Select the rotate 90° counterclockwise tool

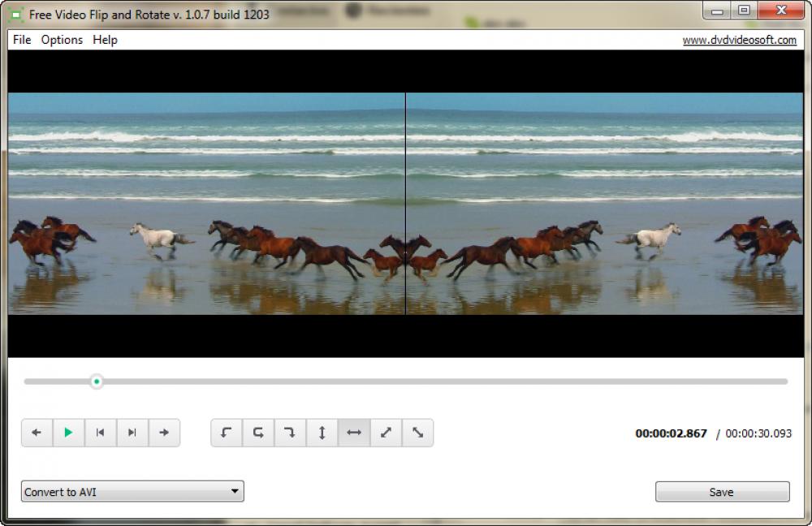pyautogui.click(x=227, y=433)
